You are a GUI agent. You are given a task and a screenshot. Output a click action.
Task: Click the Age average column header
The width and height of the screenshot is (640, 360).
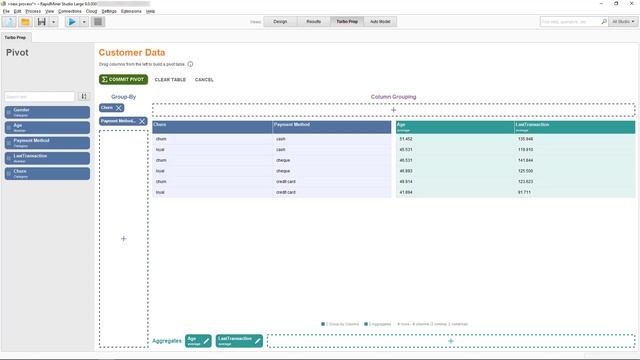tap(455, 127)
